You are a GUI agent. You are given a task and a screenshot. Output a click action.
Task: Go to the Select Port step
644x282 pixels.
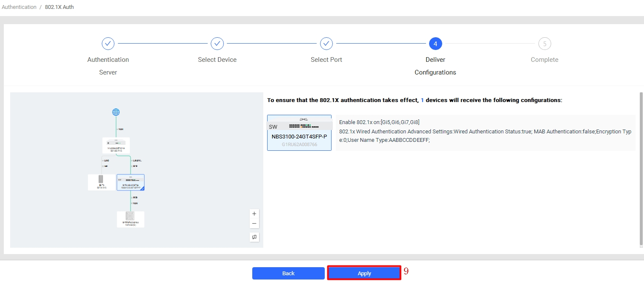(326, 44)
